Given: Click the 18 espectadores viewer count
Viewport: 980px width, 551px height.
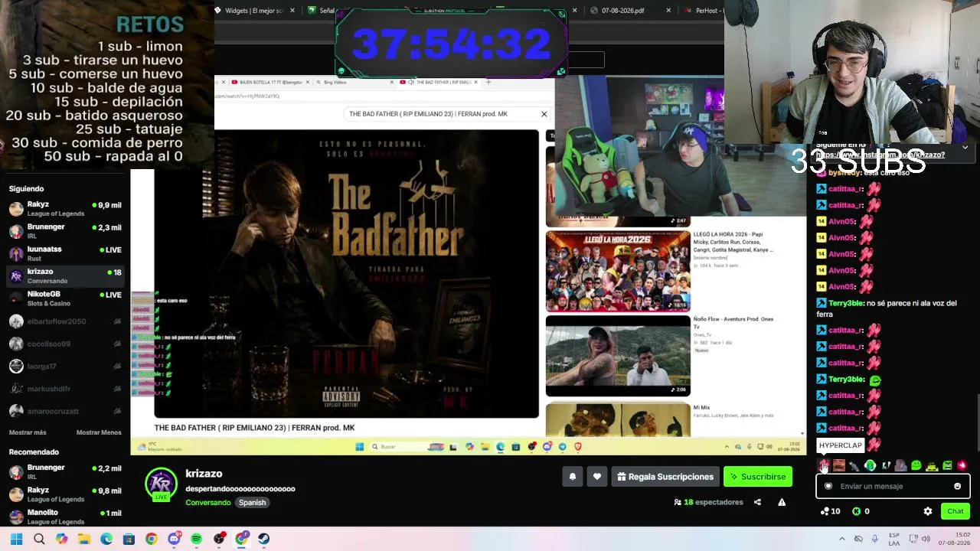Looking at the screenshot, I should click(709, 502).
